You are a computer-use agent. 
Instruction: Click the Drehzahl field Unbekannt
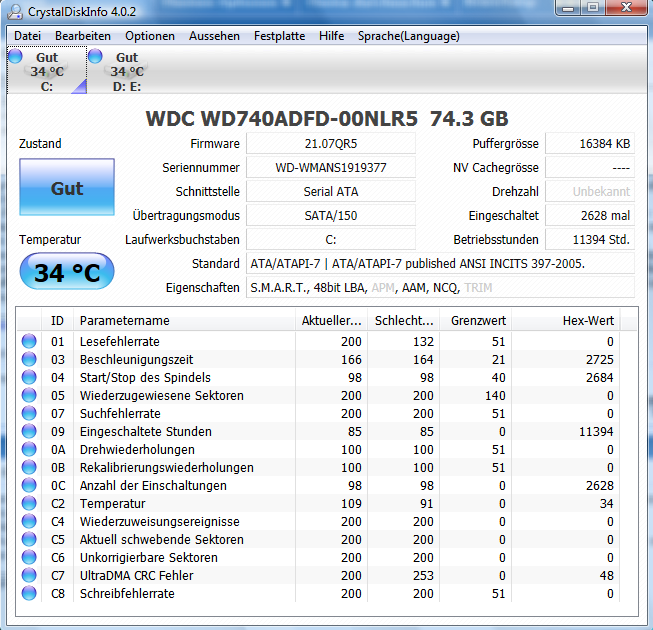point(590,192)
